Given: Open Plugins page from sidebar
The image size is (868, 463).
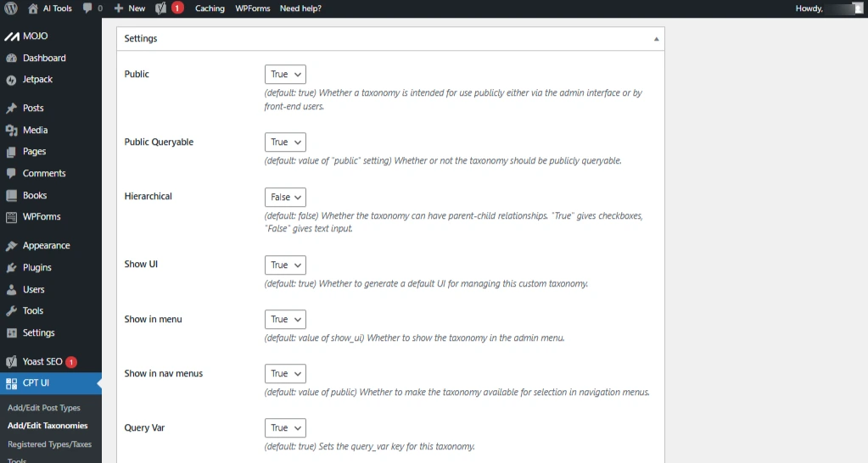Looking at the screenshot, I should click(x=36, y=268).
